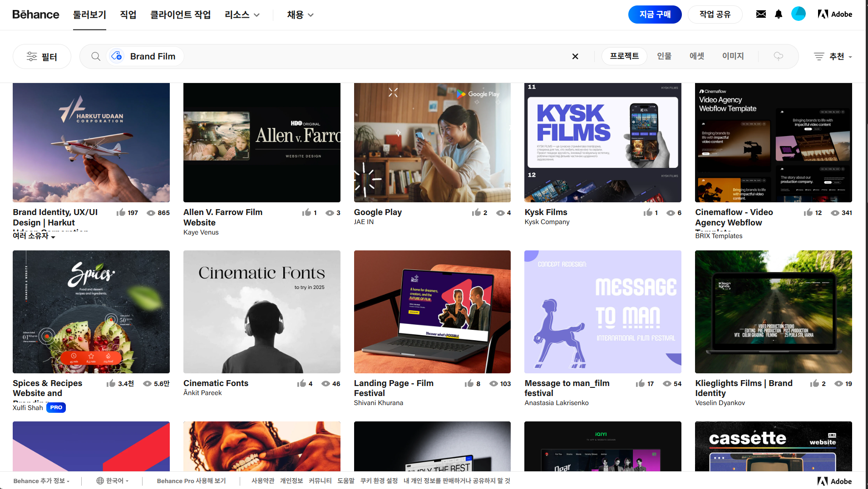The width and height of the screenshot is (868, 489).
Task: Expand the 여러 소유자 owners list
Action: pyautogui.click(x=34, y=236)
